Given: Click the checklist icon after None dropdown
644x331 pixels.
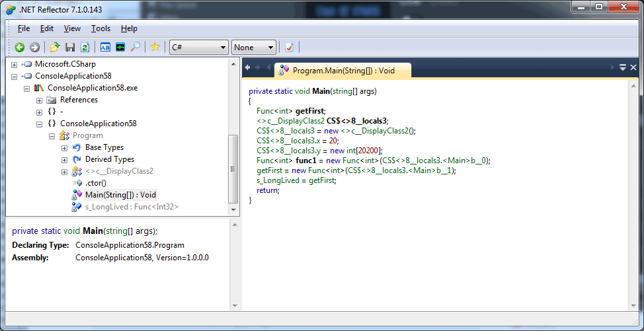Looking at the screenshot, I should coord(290,48).
